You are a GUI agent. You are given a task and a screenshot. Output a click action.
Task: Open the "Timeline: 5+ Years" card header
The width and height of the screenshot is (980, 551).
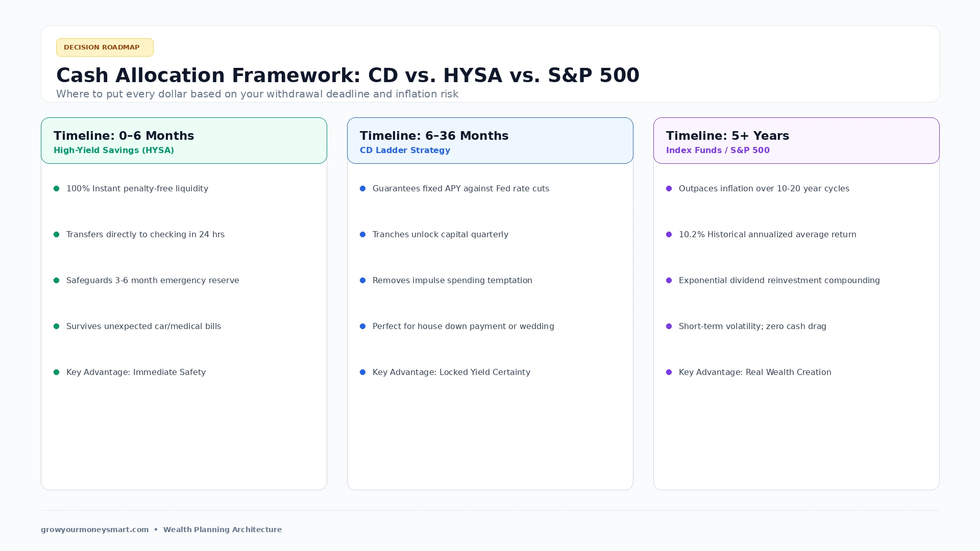pos(796,141)
